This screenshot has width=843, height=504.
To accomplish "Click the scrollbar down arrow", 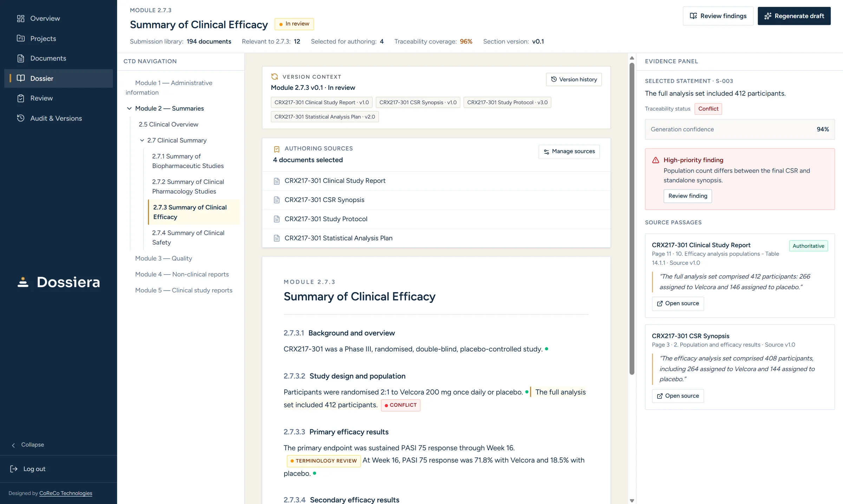I will (632, 501).
